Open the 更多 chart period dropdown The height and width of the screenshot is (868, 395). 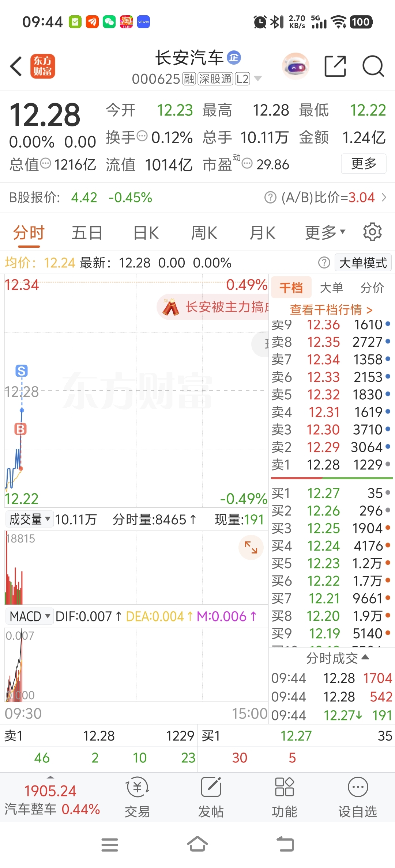click(325, 232)
